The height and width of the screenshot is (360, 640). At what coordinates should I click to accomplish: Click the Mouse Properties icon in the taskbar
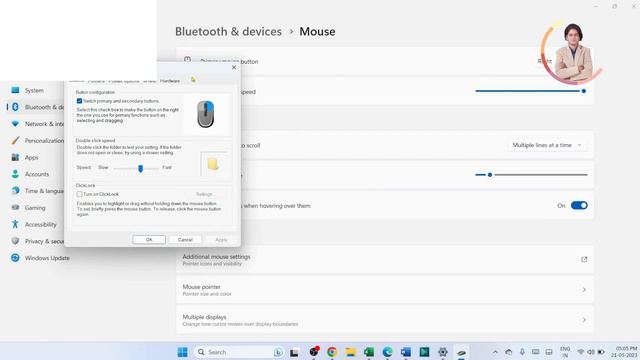(461, 352)
